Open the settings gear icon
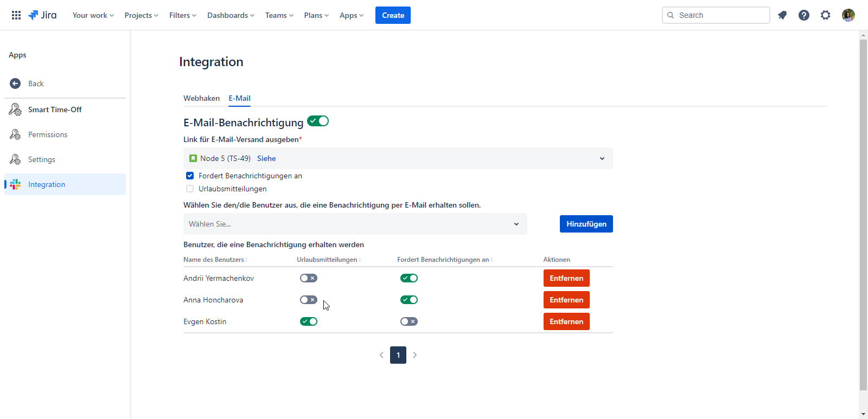This screenshot has height=419, width=868. (x=826, y=15)
